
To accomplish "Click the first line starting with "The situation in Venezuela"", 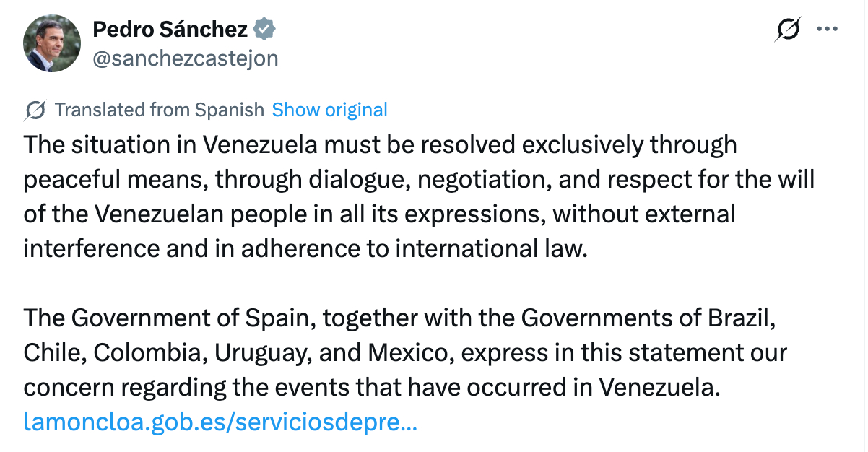I will point(380,144).
